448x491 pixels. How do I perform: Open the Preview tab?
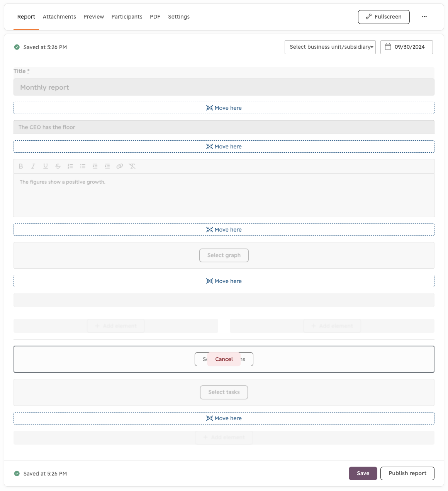[94, 17]
